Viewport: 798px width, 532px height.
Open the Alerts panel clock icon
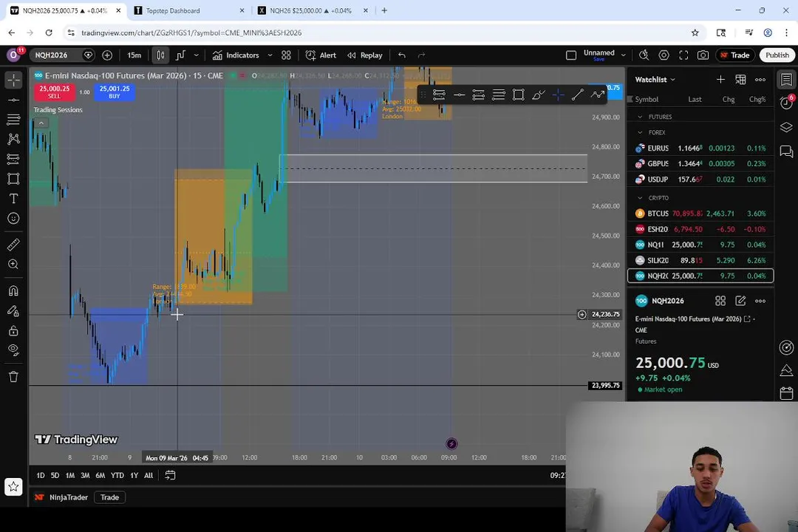click(x=786, y=103)
